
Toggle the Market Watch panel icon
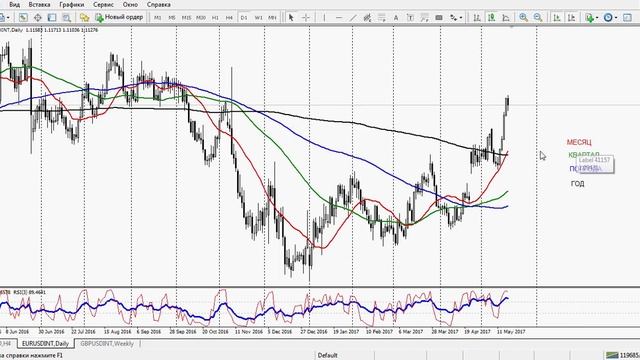pos(23,18)
